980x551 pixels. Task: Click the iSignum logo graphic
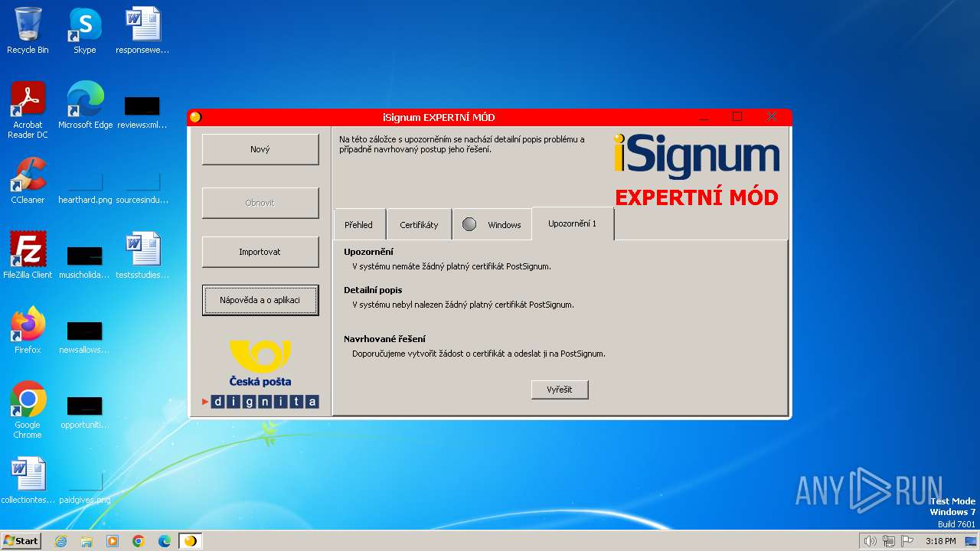(697, 155)
